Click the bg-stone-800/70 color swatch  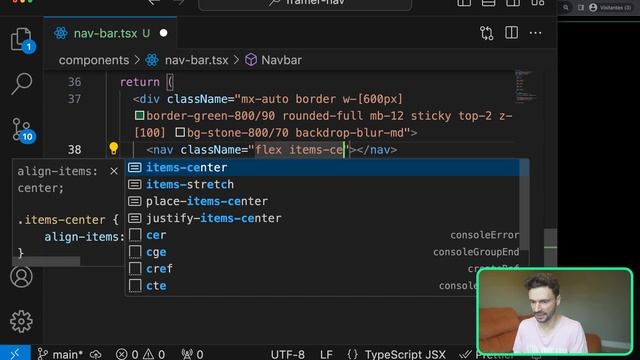(180, 132)
